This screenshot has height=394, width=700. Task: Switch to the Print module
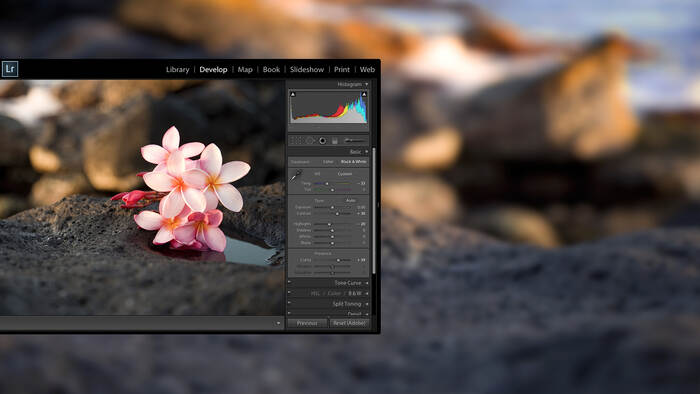coord(342,69)
